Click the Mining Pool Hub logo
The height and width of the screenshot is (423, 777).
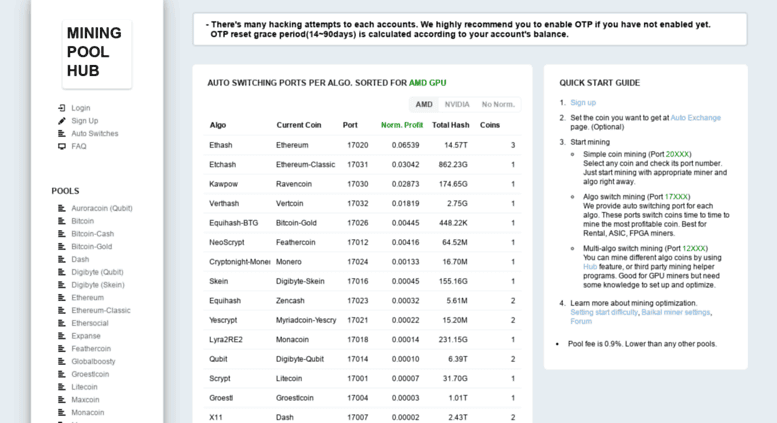pos(97,53)
